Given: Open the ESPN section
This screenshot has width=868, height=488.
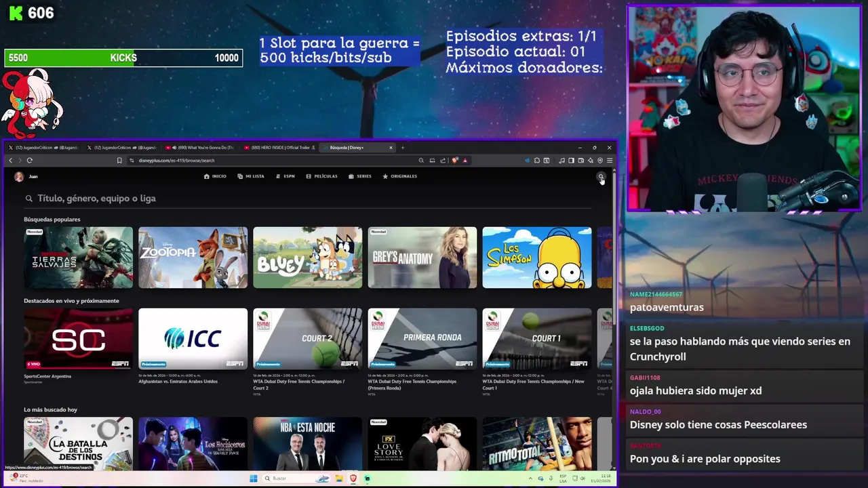Looking at the screenshot, I should 285,176.
